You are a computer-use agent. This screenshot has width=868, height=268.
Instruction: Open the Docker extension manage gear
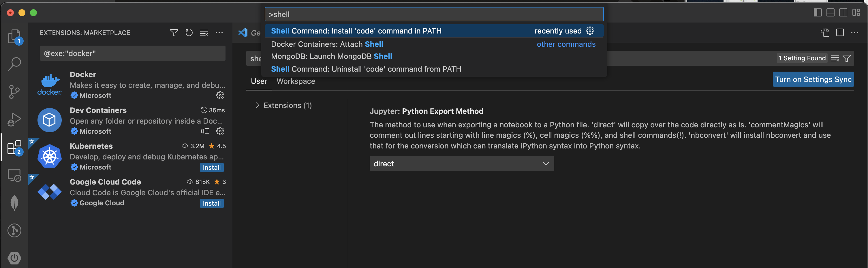[x=220, y=96]
